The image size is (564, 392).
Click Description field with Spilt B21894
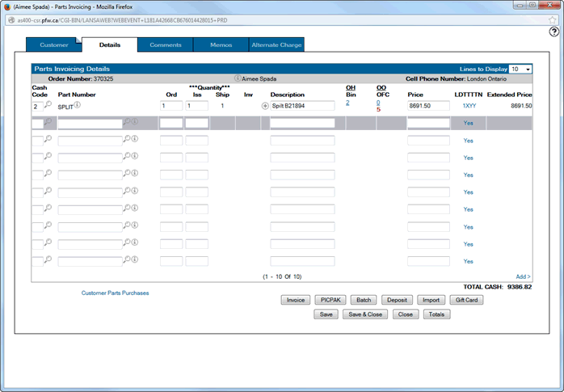[x=302, y=106]
